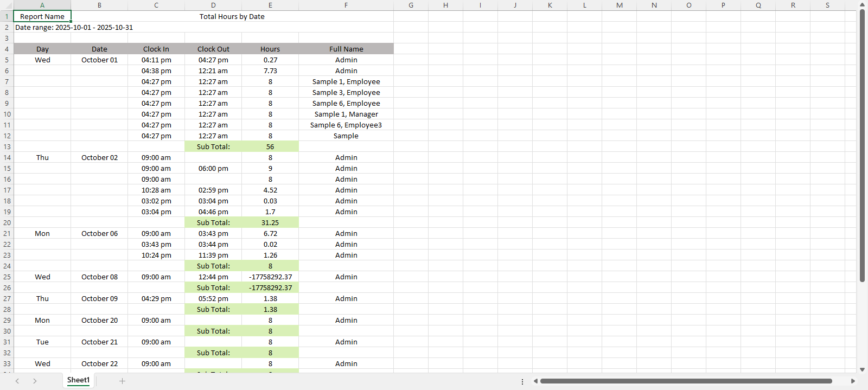Click the Total Hours by Date title cell
This screenshot has height=390, width=868.
point(232,16)
